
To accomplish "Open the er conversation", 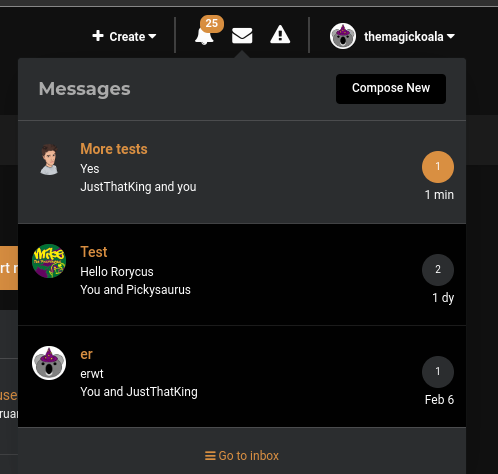I will (242, 377).
